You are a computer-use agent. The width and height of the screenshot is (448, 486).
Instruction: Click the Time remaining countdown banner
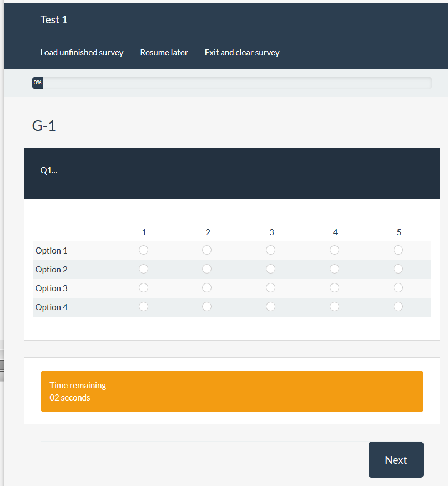[x=231, y=391]
